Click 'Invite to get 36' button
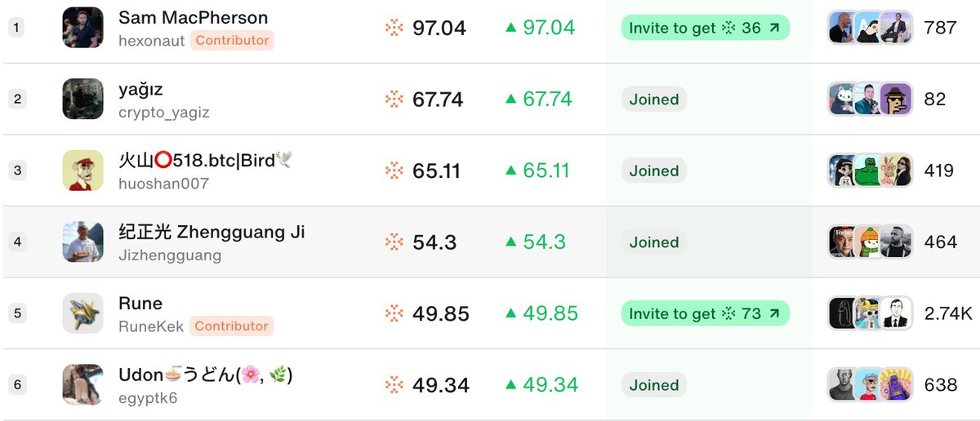 (x=706, y=28)
